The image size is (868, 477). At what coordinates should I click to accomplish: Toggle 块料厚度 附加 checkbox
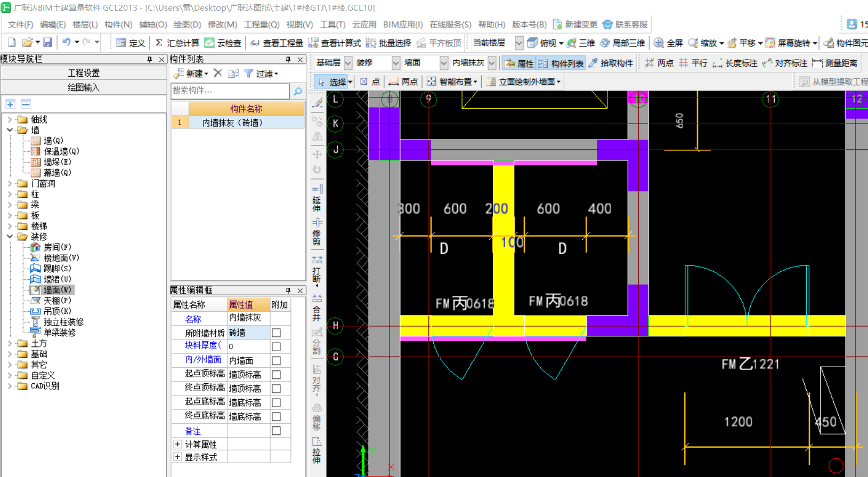[x=276, y=347]
